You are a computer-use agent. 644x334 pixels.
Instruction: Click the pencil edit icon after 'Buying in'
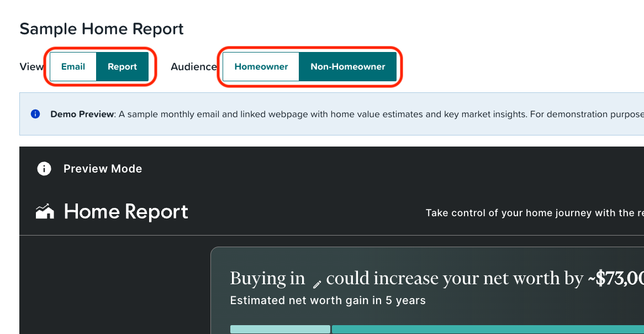tap(316, 284)
